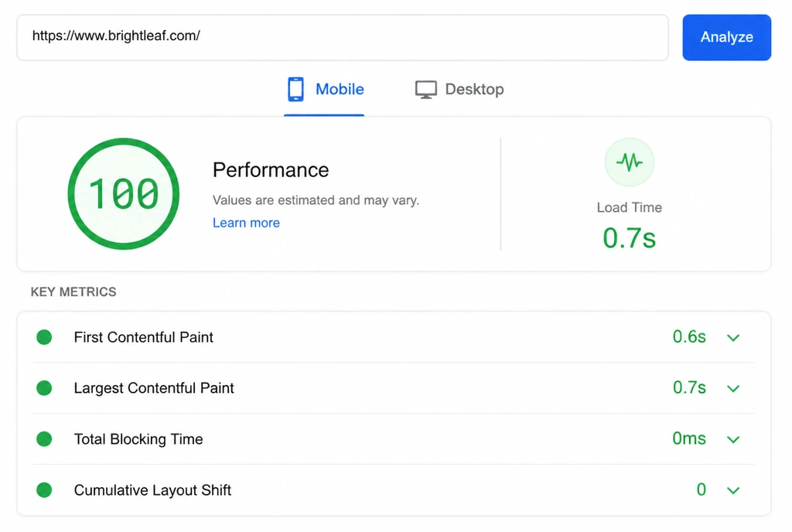The width and height of the screenshot is (792, 532).
Task: Expand the Cumulative Layout Shift chevron
Action: pyautogui.click(x=733, y=490)
